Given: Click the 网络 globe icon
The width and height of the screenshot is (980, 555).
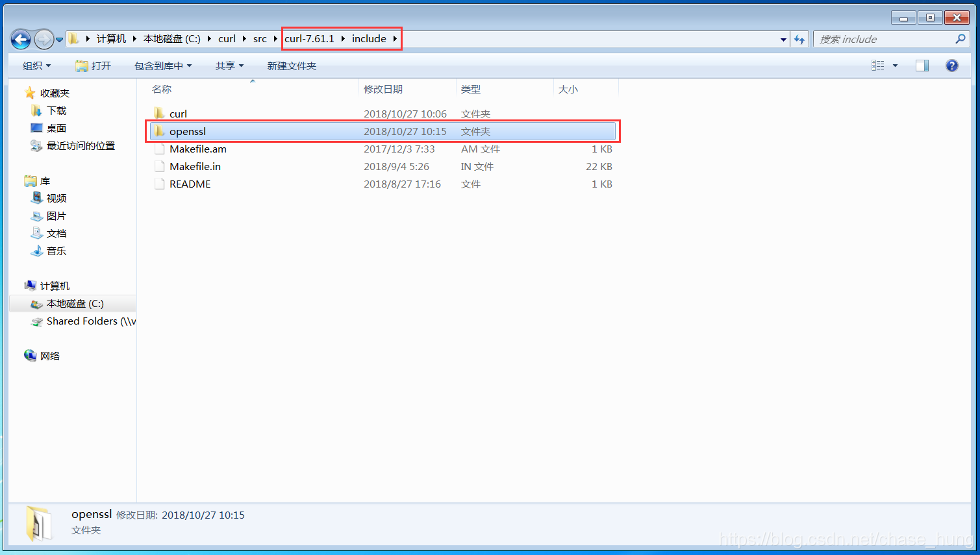Looking at the screenshot, I should click(30, 355).
